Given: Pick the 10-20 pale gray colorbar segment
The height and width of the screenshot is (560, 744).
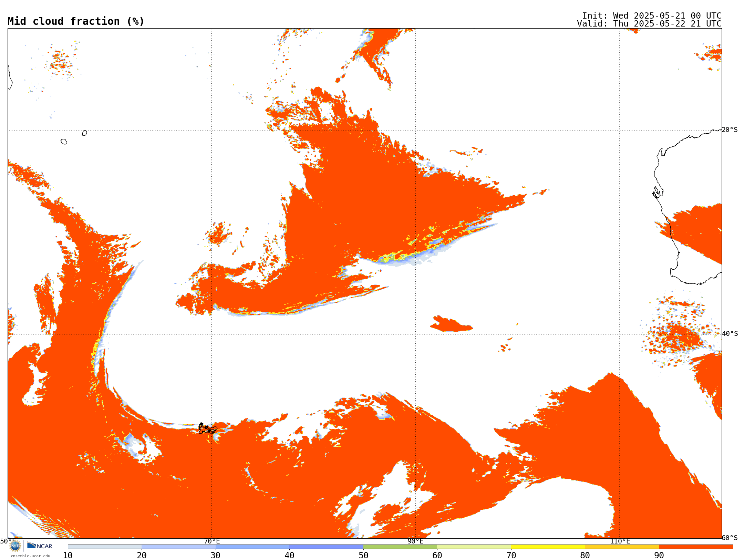Looking at the screenshot, I should point(105,547).
